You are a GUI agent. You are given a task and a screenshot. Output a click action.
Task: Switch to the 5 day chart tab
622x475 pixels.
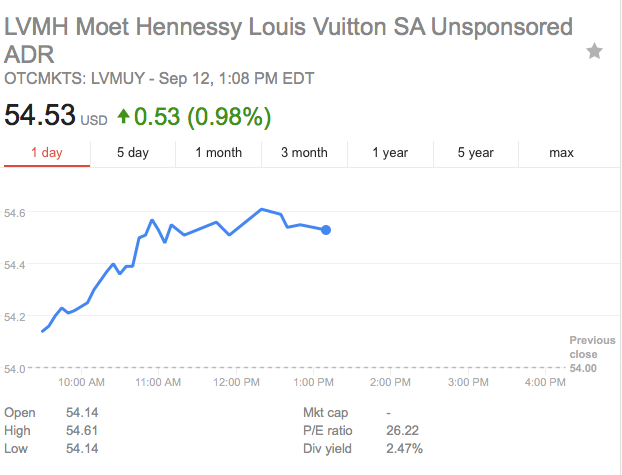[133, 153]
